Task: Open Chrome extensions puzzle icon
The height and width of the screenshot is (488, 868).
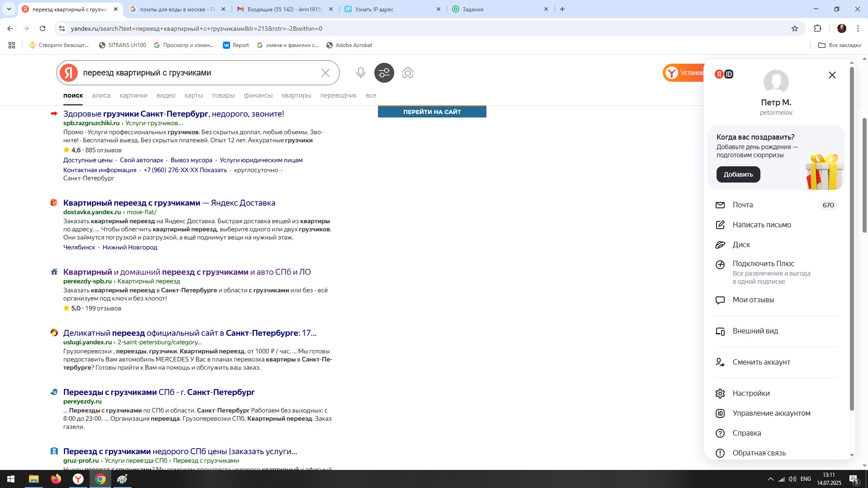Action: click(x=818, y=28)
